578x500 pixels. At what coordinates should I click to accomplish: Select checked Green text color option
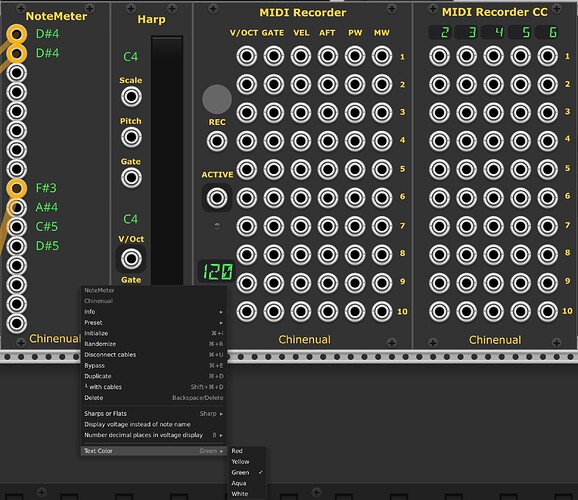[x=247, y=472]
